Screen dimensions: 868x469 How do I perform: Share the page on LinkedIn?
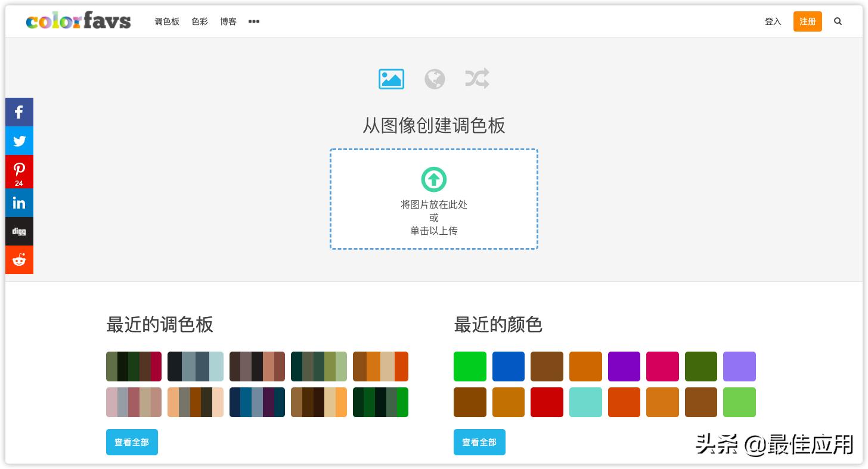[19, 203]
